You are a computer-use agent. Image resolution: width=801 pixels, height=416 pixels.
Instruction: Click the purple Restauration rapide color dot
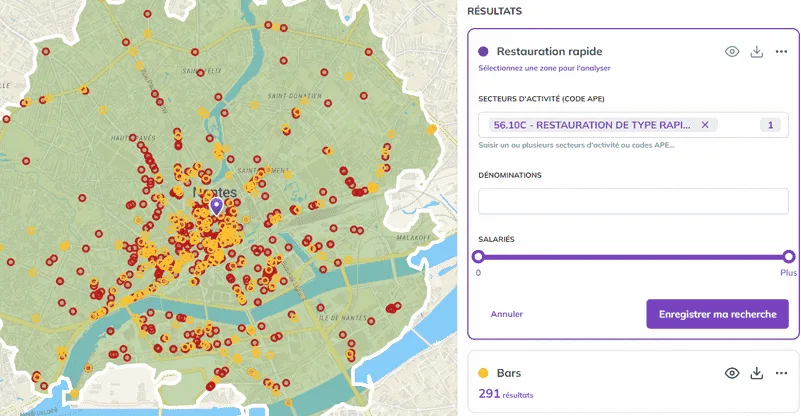pyautogui.click(x=483, y=52)
